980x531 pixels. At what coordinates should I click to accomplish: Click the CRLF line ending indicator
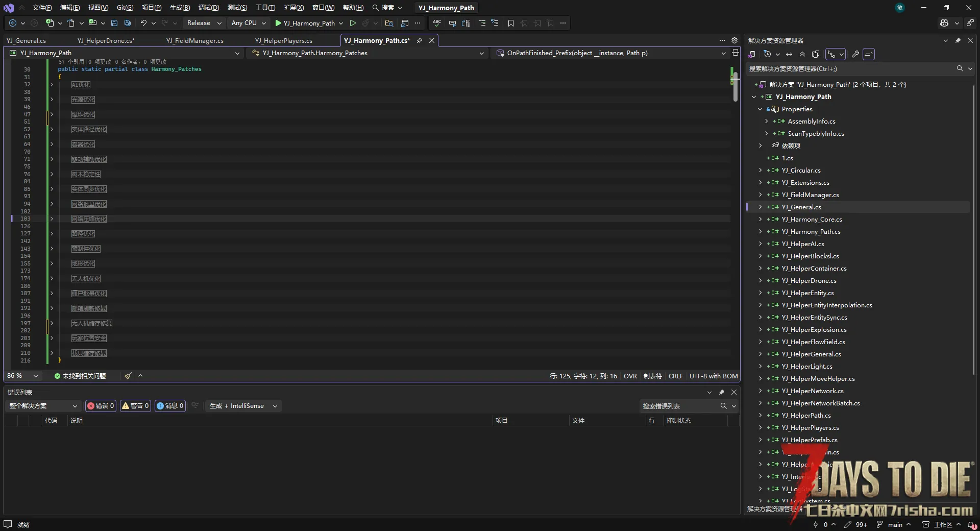point(675,376)
